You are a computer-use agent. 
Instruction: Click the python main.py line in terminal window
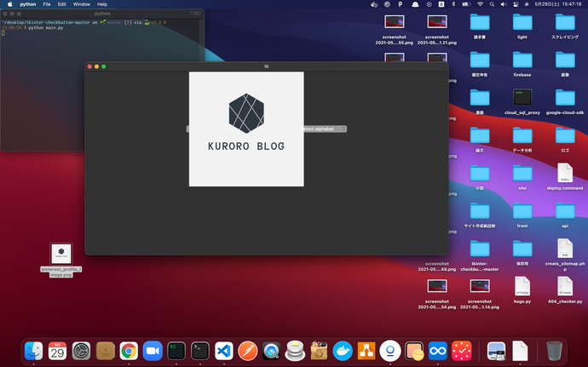coord(46,28)
